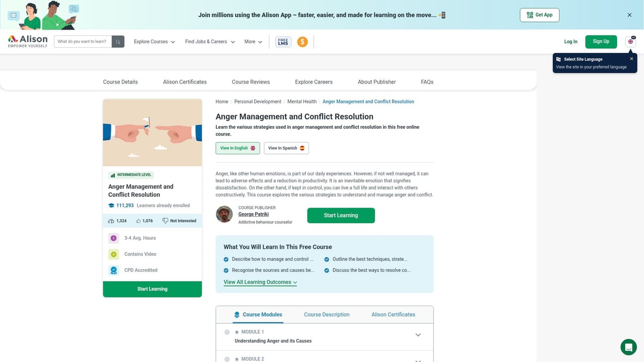This screenshot has height=362, width=644.
Task: Expand Module 1 Understanding Anger chevron
Action: click(418, 335)
